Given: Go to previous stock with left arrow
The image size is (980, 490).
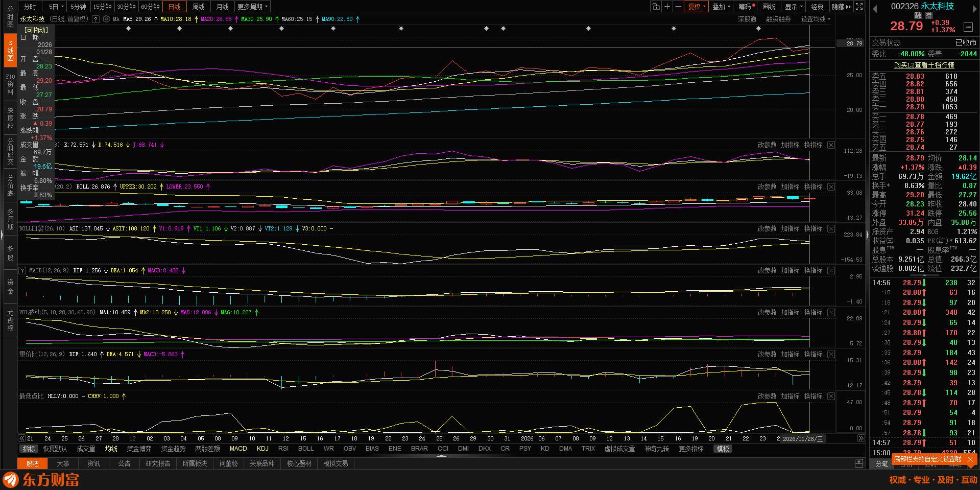Looking at the screenshot, I should (x=875, y=9).
